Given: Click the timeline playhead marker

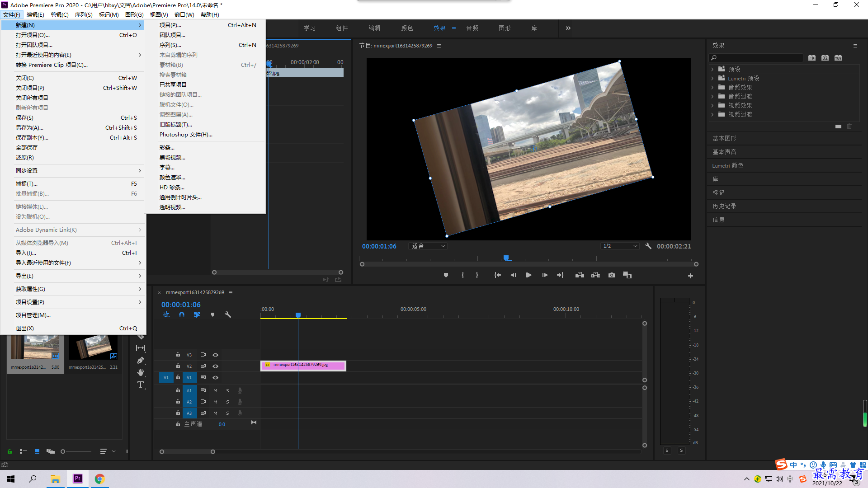Looking at the screenshot, I should click(298, 314).
